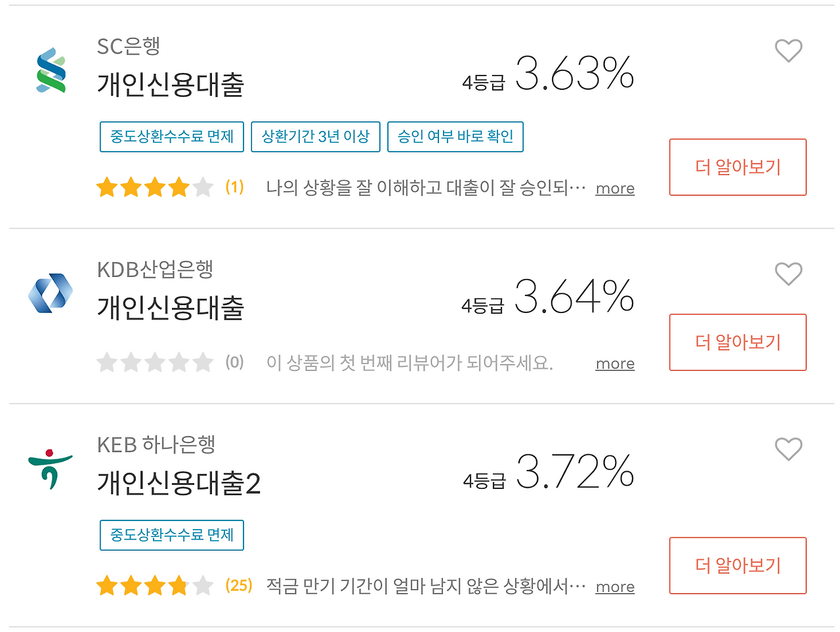Viewport: 840px width, 632px height.
Task: Click 더 알아보기 for SC은행 loan
Action: coord(738,167)
